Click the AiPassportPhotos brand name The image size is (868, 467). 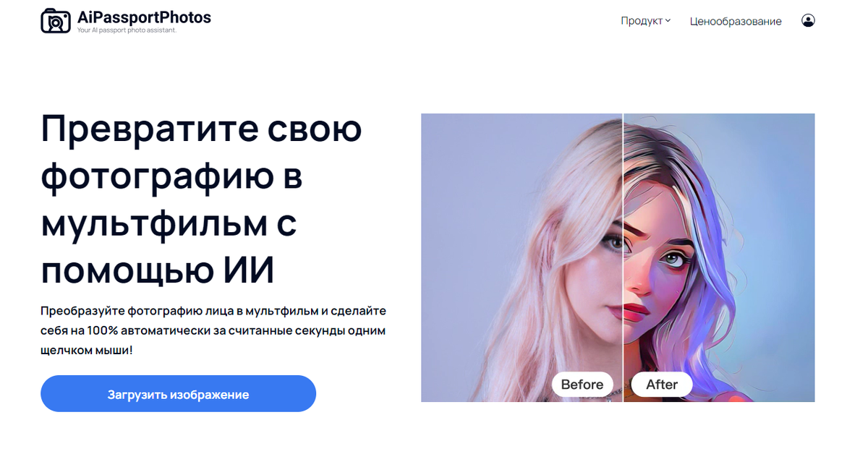pyautogui.click(x=144, y=17)
